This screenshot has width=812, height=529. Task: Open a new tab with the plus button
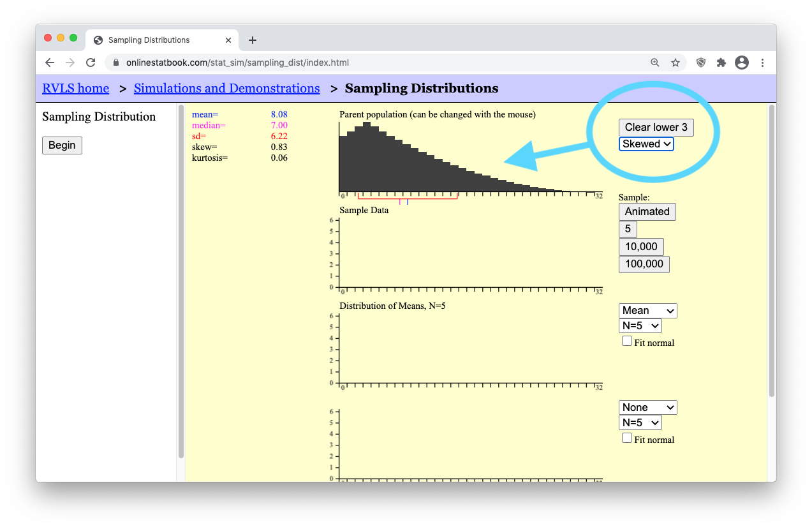pyautogui.click(x=253, y=40)
